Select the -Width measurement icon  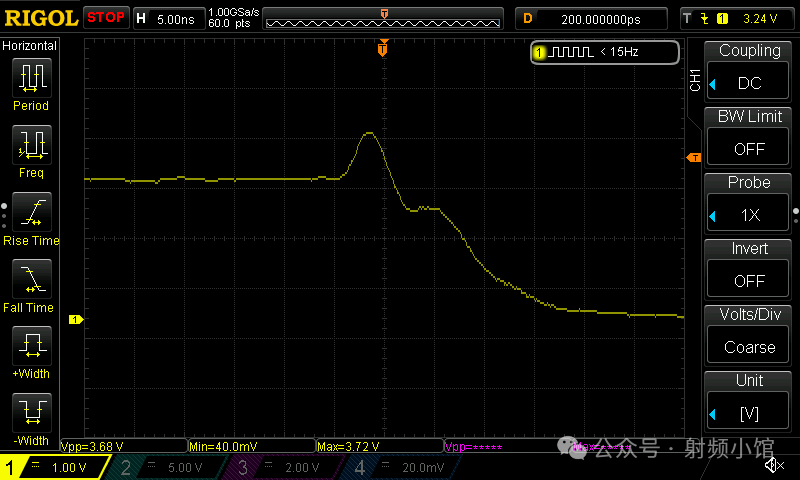[x=30, y=412]
